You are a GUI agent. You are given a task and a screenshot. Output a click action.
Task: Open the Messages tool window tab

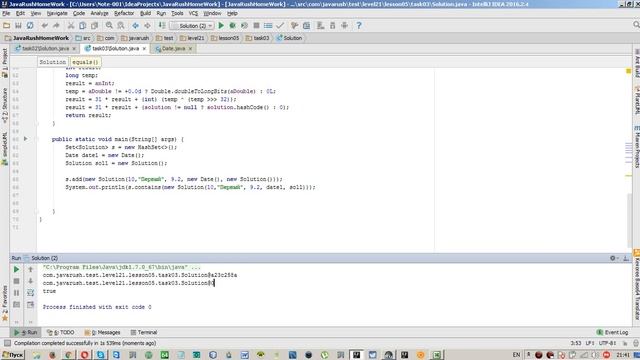[102, 333]
